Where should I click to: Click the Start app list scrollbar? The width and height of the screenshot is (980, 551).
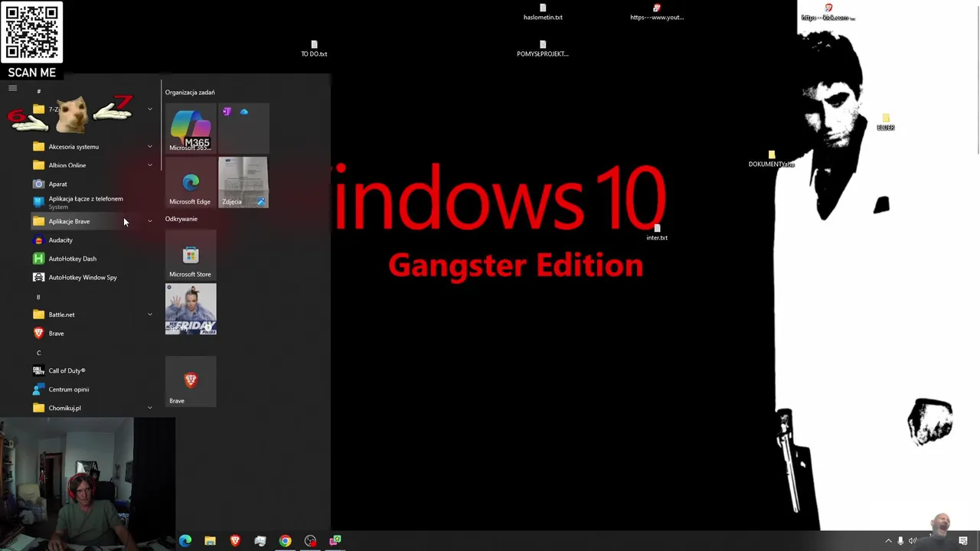click(161, 125)
